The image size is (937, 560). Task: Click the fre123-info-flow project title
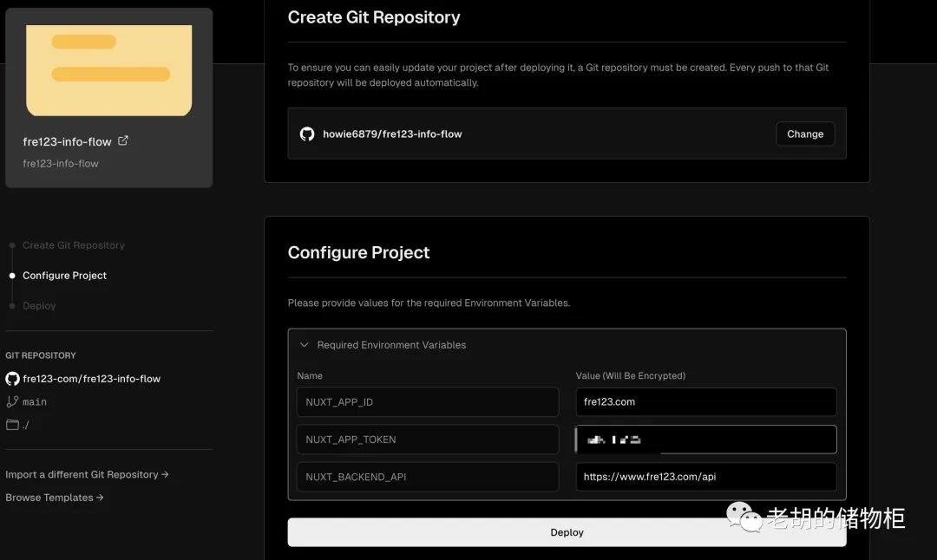point(67,141)
